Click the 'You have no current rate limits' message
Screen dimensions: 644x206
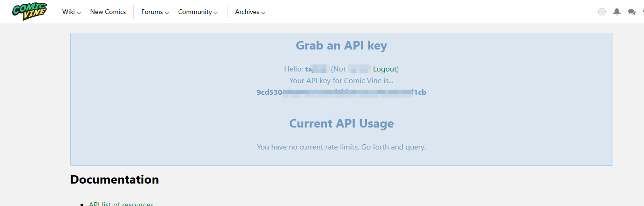tap(341, 147)
